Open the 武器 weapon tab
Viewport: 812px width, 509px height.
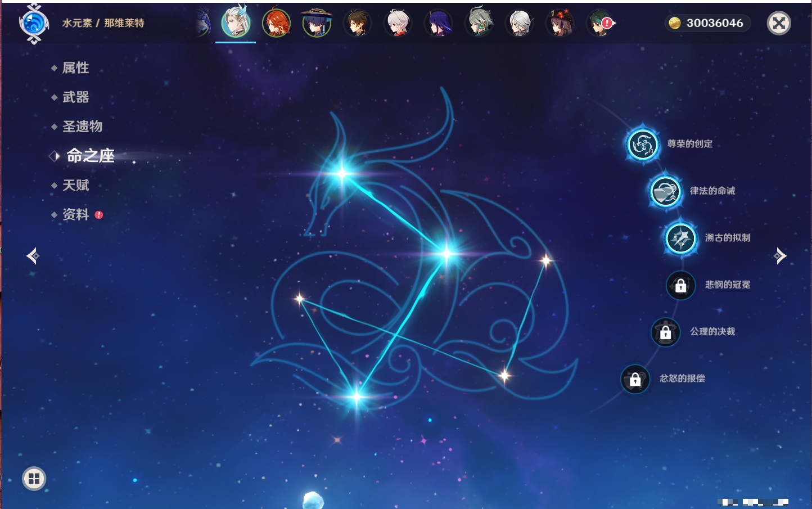pyautogui.click(x=75, y=97)
